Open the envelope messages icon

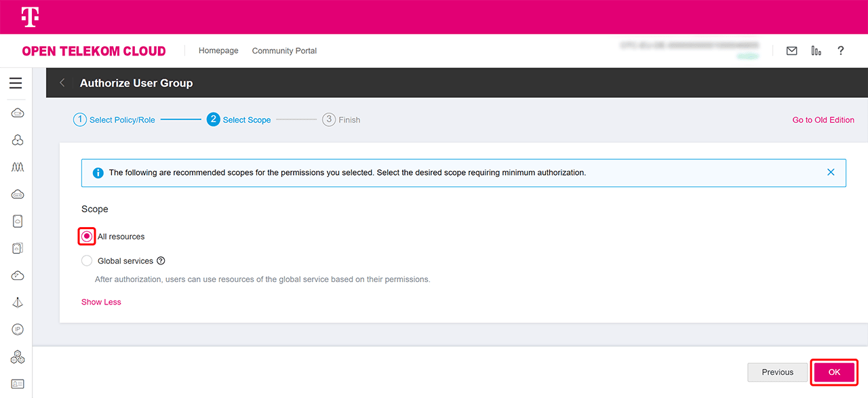[791, 51]
